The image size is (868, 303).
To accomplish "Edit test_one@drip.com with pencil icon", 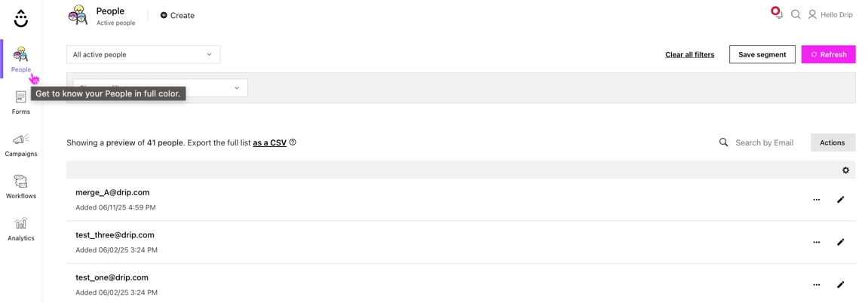I will tap(840, 285).
